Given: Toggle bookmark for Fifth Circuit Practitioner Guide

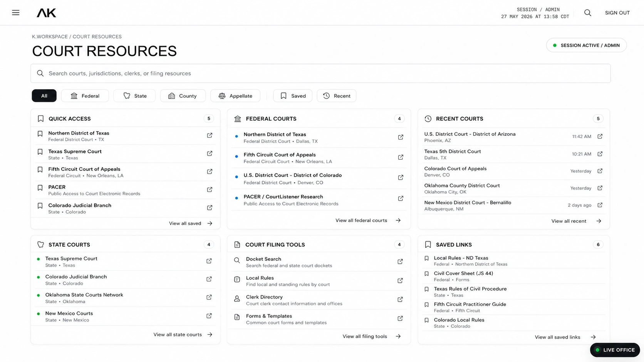Looking at the screenshot, I should (x=426, y=305).
